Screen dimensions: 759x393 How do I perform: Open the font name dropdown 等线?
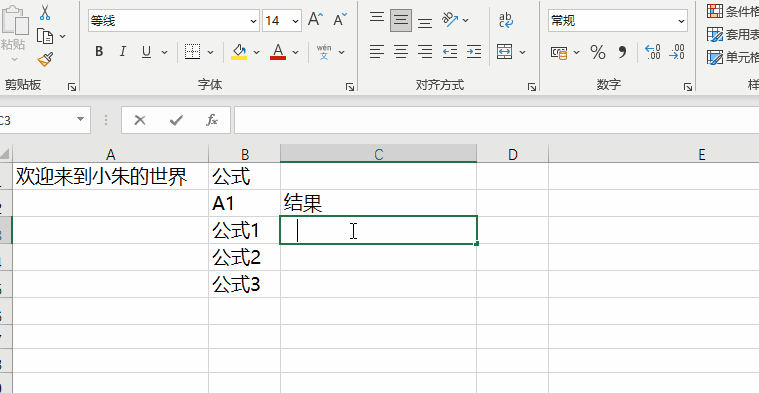coord(254,21)
